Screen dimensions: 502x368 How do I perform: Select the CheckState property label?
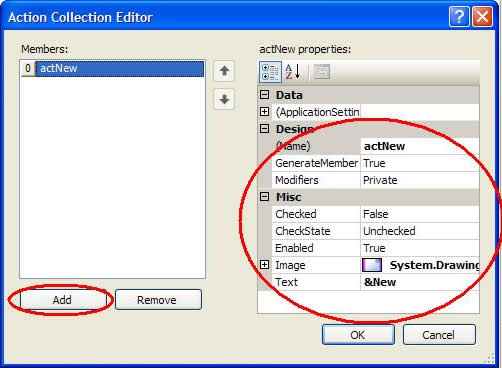click(316, 231)
